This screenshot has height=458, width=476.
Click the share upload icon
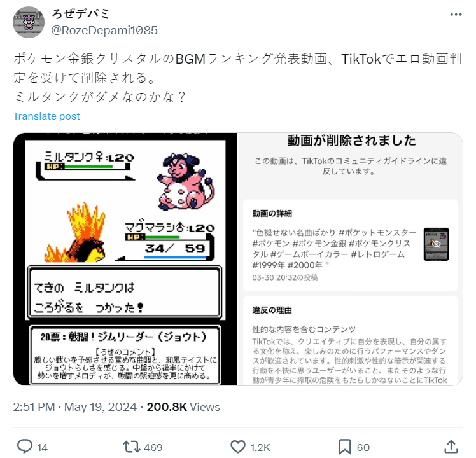[451, 447]
